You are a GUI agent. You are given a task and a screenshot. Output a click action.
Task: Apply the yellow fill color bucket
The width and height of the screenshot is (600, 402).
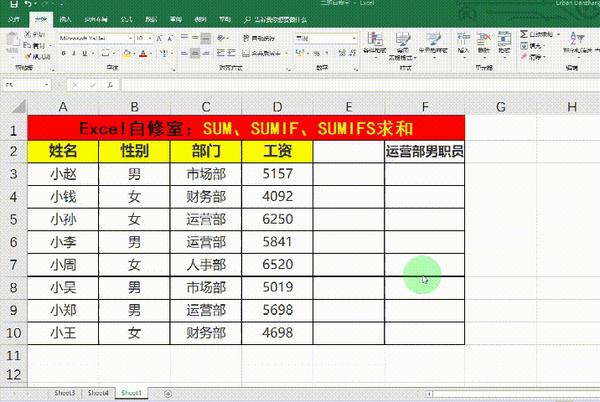(126, 54)
